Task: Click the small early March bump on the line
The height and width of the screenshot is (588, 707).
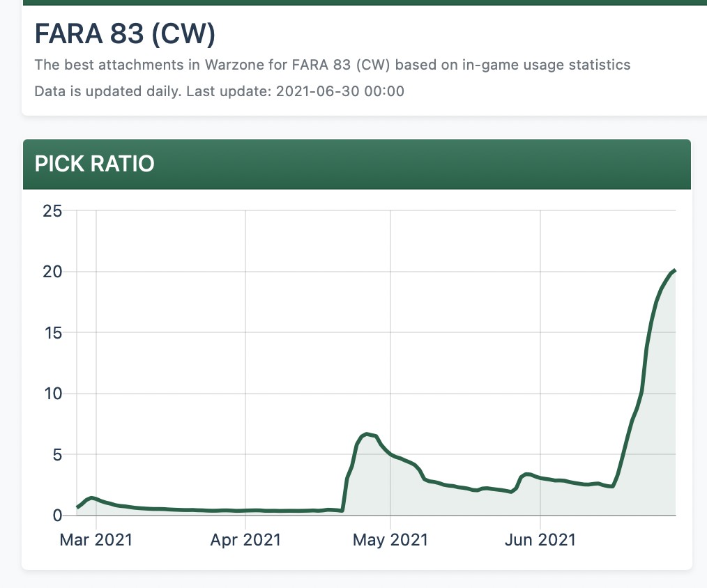Action: (91, 497)
